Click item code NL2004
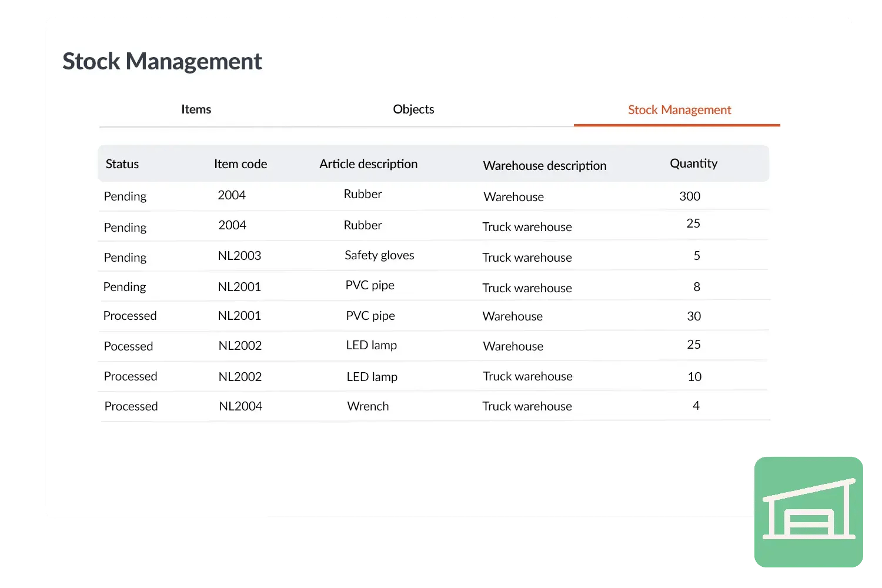Image resolution: width=882 pixels, height=588 pixels. click(240, 406)
